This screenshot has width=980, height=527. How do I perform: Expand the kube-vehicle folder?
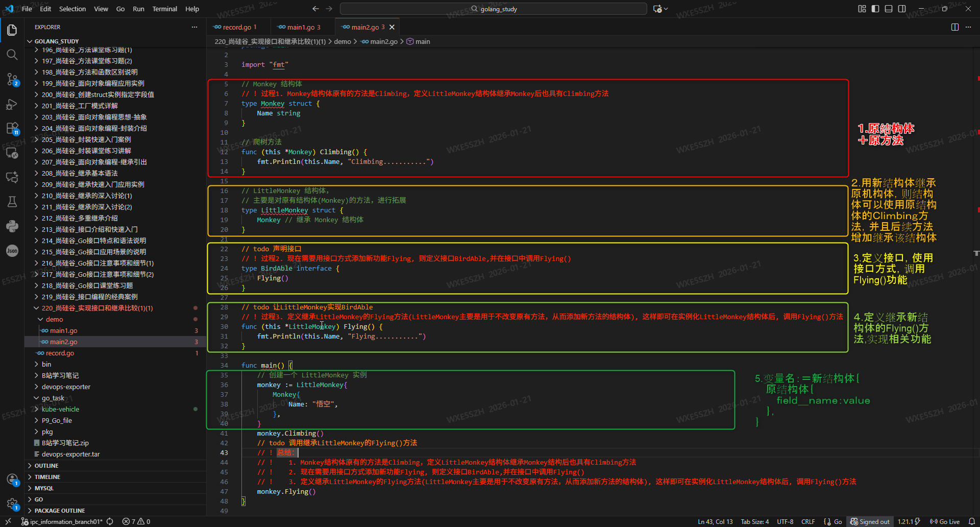[115, 409]
